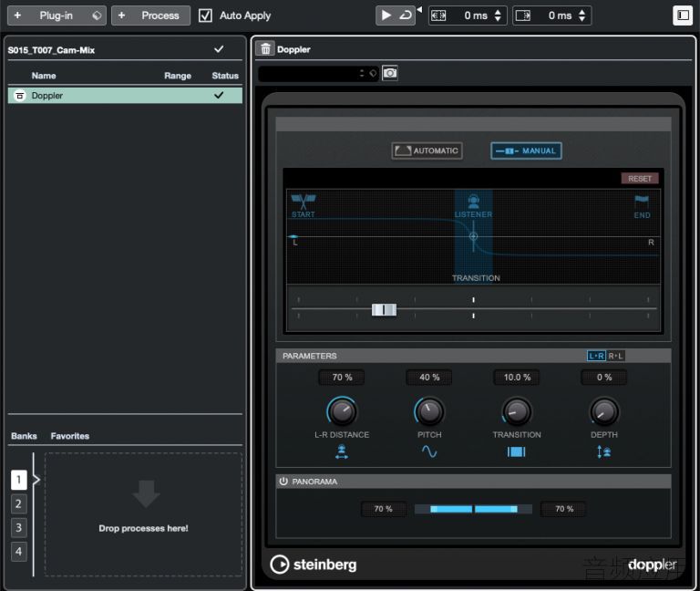
Task: Click the left panorama 70 % field
Action: point(384,509)
